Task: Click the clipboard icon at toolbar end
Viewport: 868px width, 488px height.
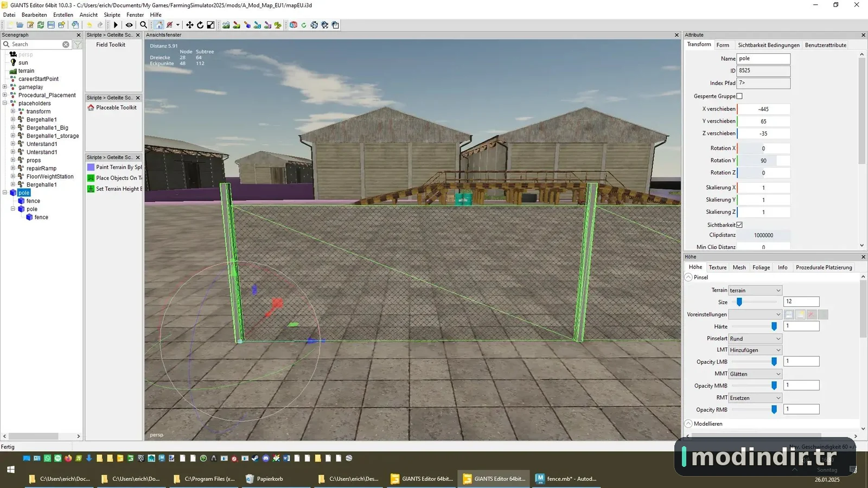Action: (335, 25)
